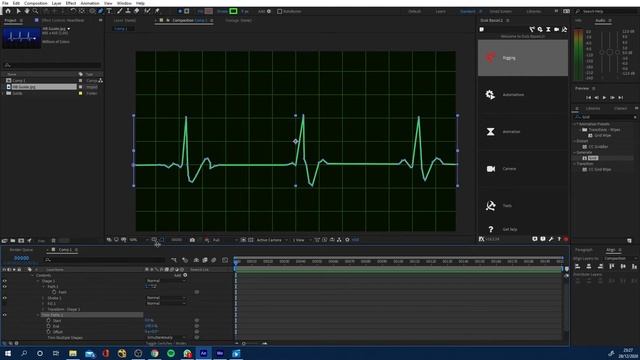Viewport: 640px width, 360px height.
Task: Open the Active Camera view dropdown
Action: (x=272, y=240)
